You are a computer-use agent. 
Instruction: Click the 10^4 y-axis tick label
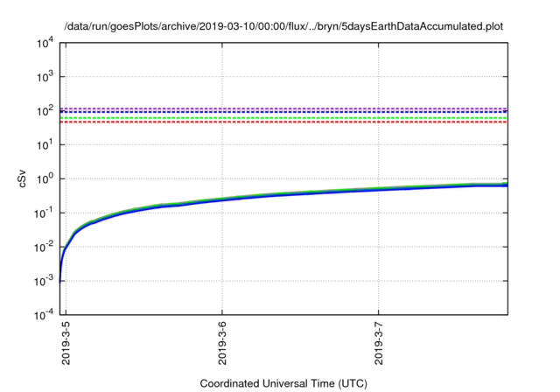coord(45,43)
